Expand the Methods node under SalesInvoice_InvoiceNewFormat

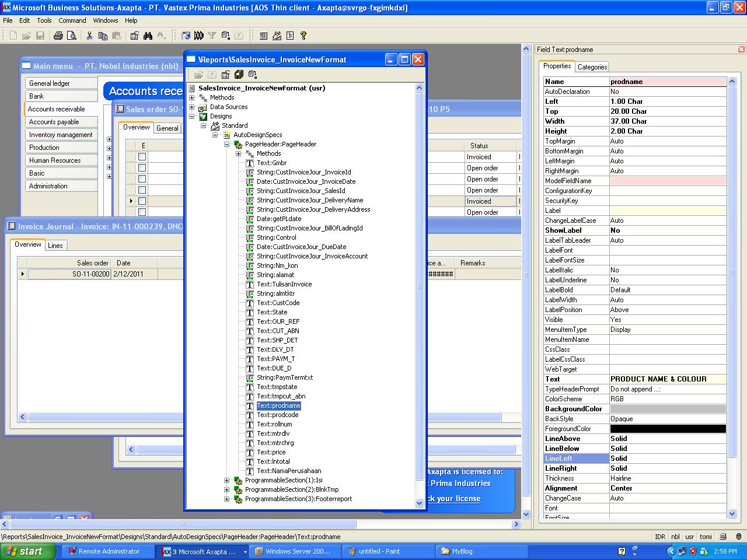click(x=192, y=97)
